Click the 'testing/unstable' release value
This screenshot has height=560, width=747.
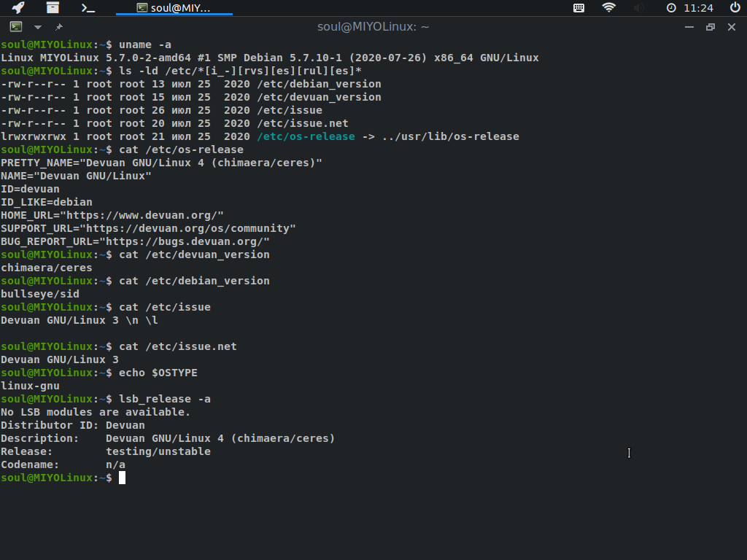[x=158, y=451]
